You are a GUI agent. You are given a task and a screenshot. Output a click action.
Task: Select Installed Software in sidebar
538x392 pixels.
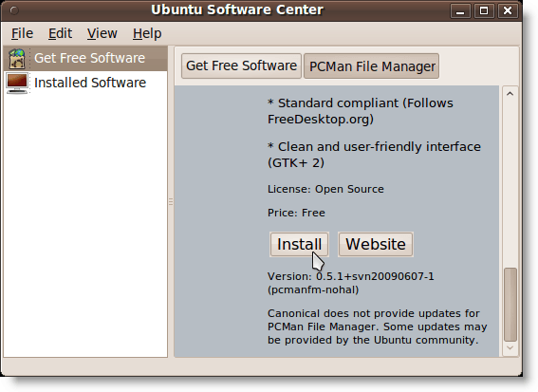click(x=85, y=83)
